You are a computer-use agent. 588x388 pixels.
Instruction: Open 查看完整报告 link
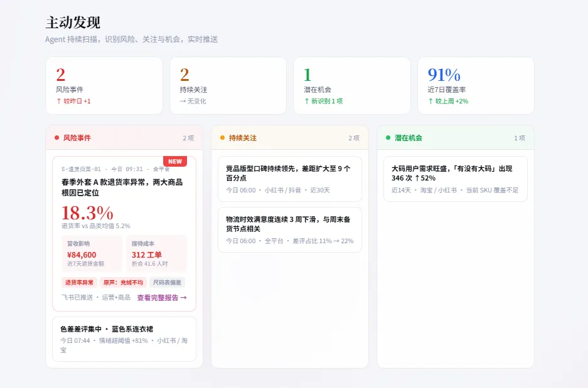pos(162,298)
